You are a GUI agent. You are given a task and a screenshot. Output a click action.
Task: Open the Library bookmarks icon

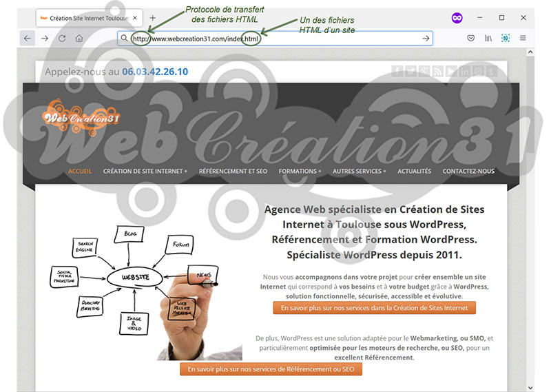point(488,38)
